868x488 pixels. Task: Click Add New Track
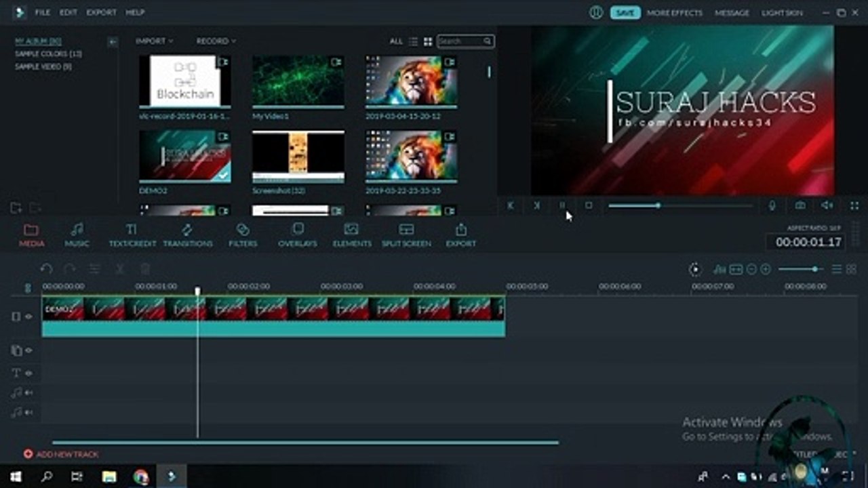coord(61,454)
